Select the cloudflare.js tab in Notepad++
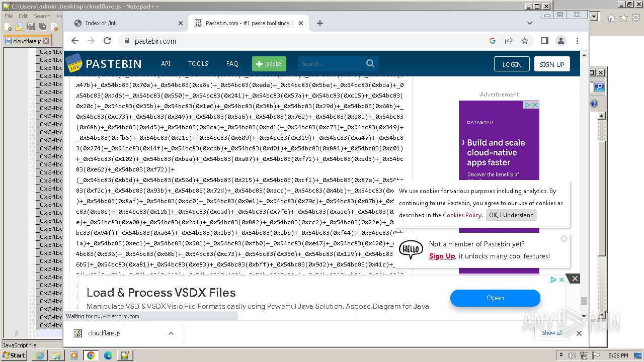 coord(27,41)
